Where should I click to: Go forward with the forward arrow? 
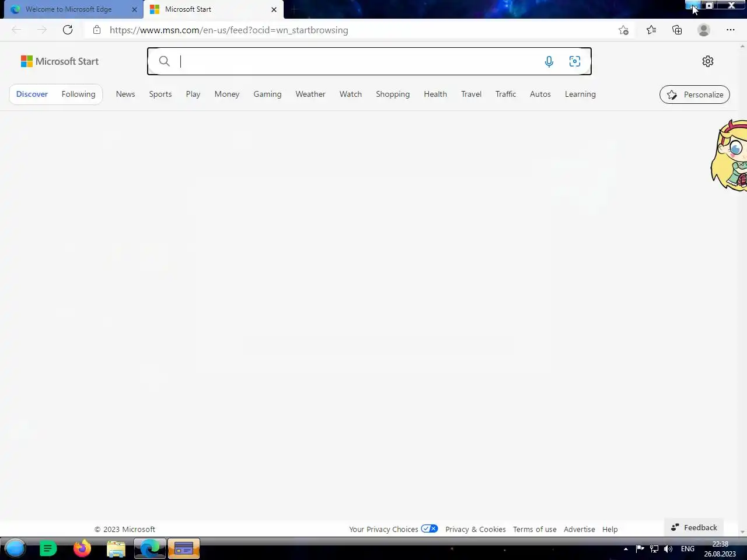(42, 30)
